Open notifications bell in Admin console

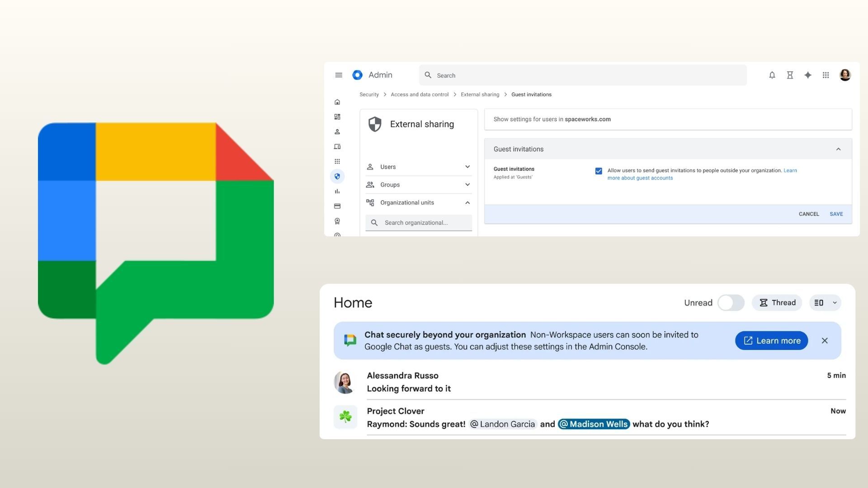772,75
